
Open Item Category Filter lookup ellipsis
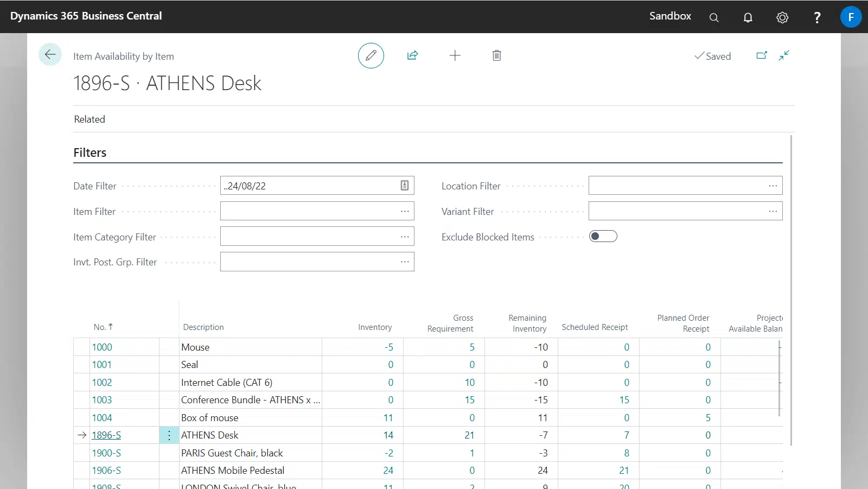pyautogui.click(x=405, y=237)
